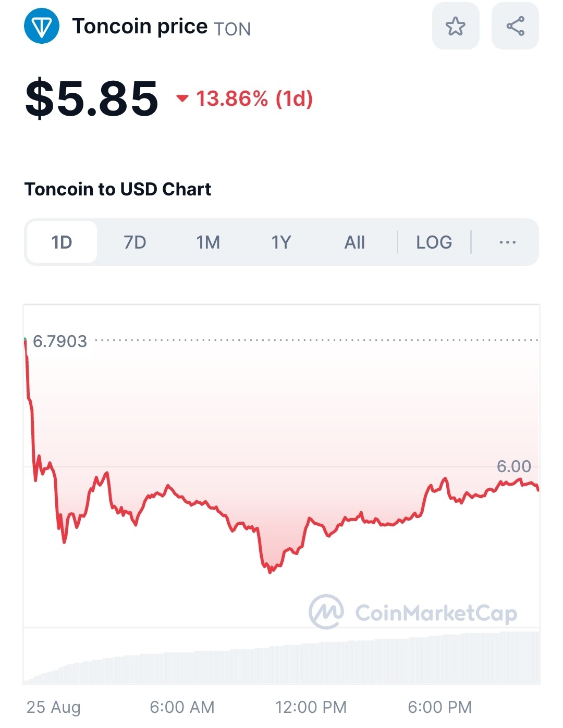Screen dimensions: 563x728
Task: Open the three-dots more chart options
Action: 507,242
